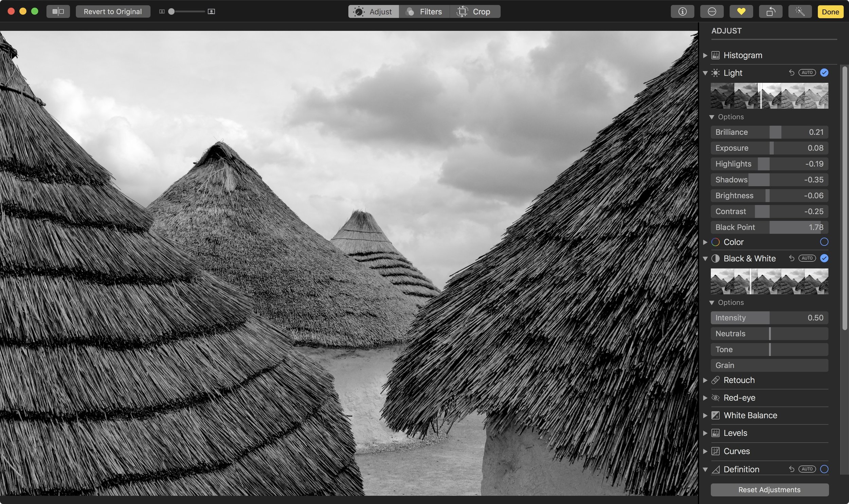Open the More options ellipsis icon
Viewport: 849px width, 504px height.
(712, 12)
